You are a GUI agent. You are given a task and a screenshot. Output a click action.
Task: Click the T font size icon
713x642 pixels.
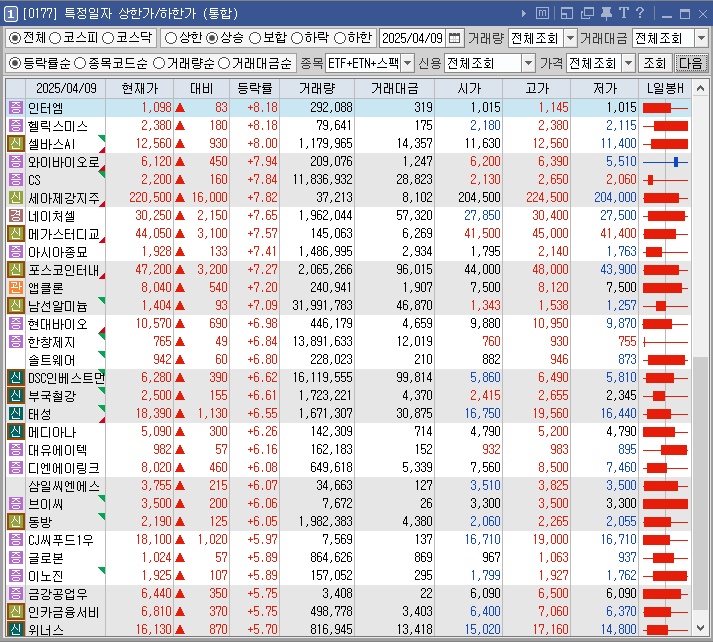pos(623,13)
